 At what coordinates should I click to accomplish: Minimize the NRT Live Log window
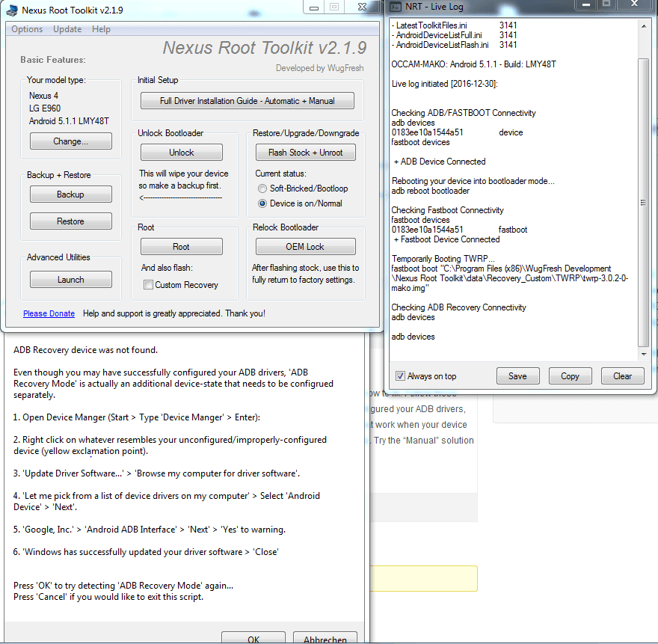pyautogui.click(x=586, y=5)
